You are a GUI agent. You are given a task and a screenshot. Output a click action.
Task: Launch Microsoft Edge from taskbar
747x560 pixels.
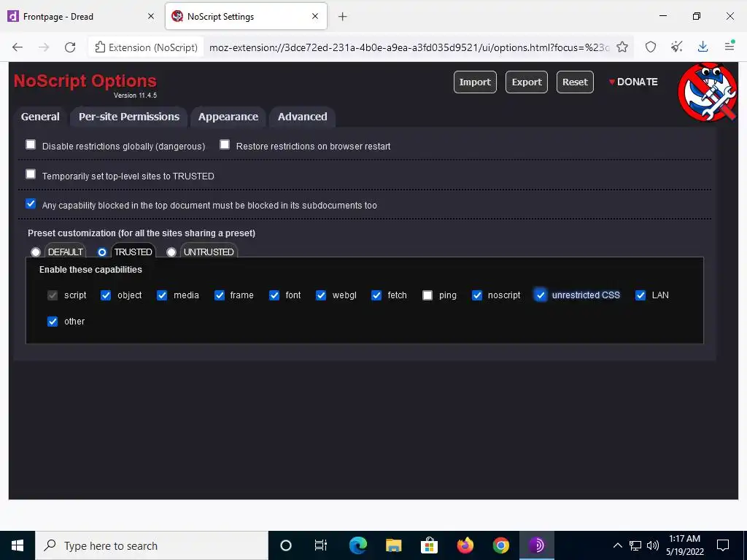pyautogui.click(x=357, y=545)
